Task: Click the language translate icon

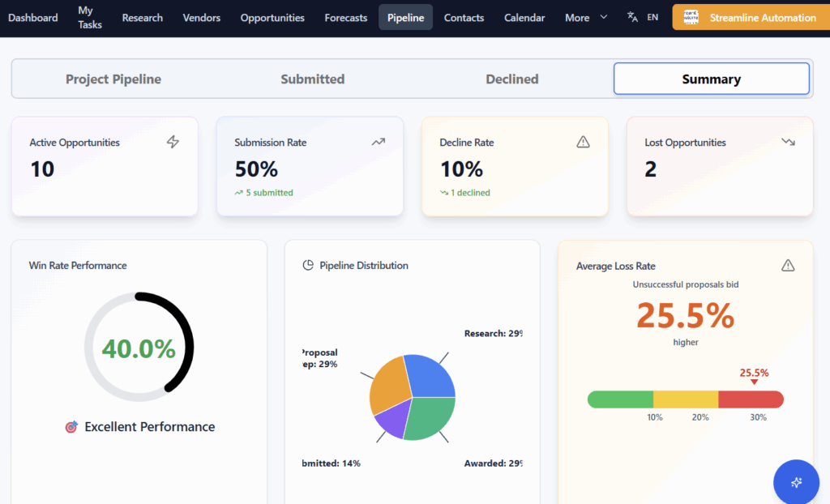Action: tap(632, 17)
